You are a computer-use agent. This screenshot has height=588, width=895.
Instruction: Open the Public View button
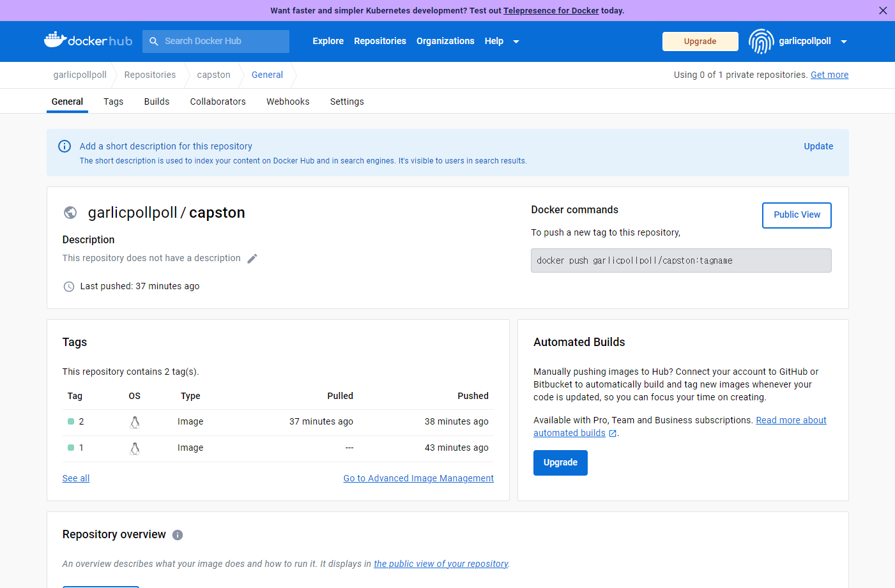[x=797, y=215]
